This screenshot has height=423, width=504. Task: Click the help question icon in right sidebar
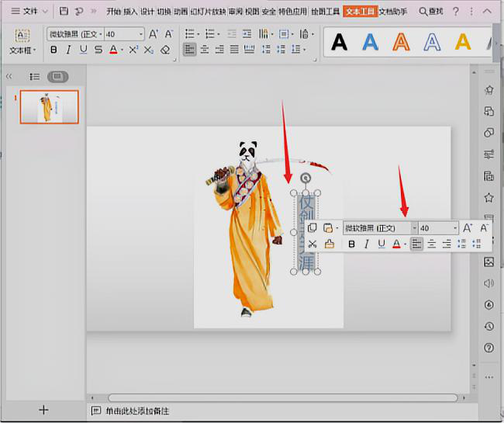pos(489,348)
